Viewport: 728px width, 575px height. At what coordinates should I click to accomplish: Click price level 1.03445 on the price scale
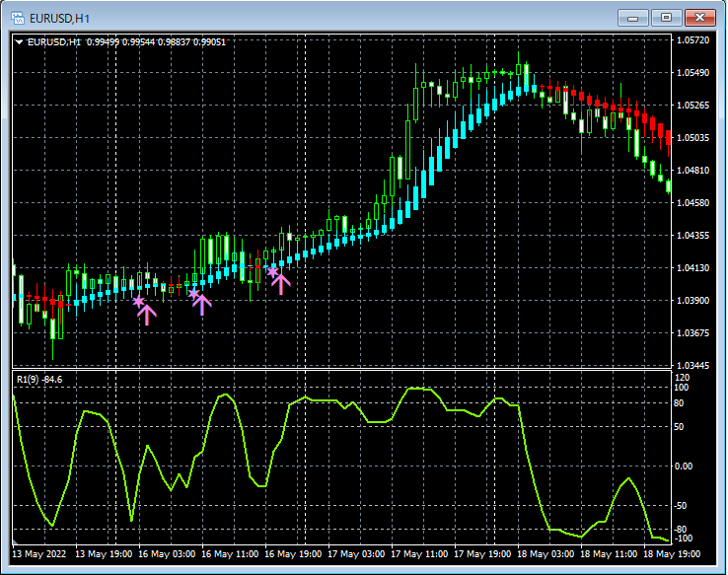click(693, 366)
